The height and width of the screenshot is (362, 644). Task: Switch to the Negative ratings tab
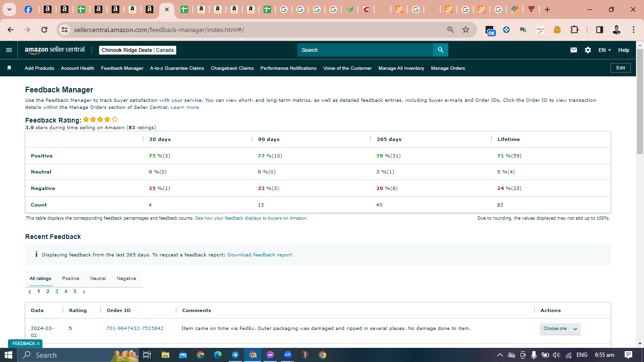click(126, 279)
